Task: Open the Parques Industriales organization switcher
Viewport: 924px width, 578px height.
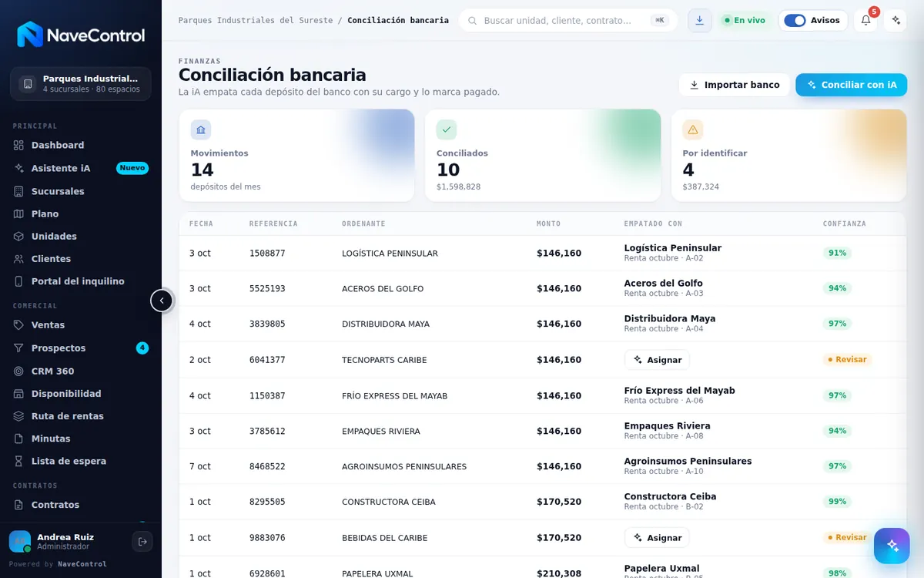Action: [81, 83]
